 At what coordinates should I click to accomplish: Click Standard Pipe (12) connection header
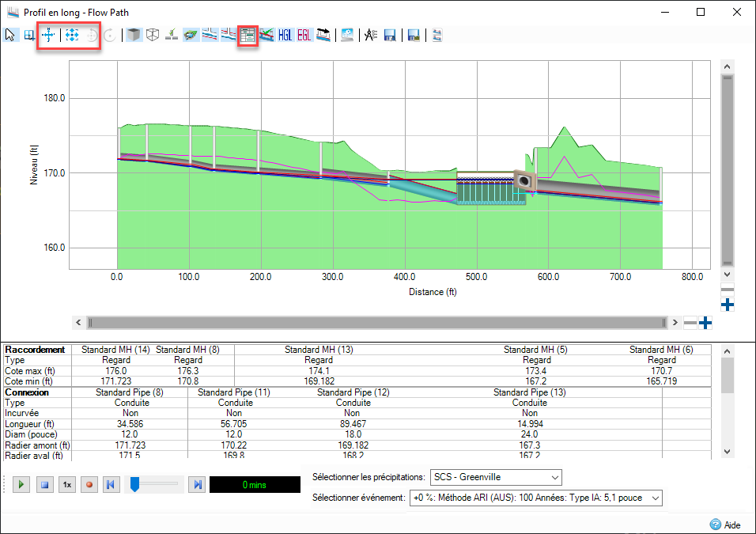[x=353, y=392]
